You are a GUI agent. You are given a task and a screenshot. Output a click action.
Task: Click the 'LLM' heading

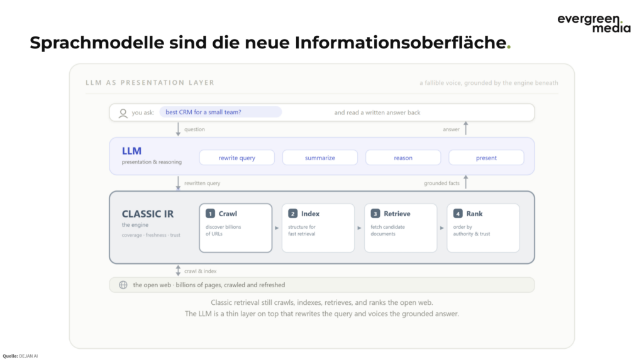131,151
